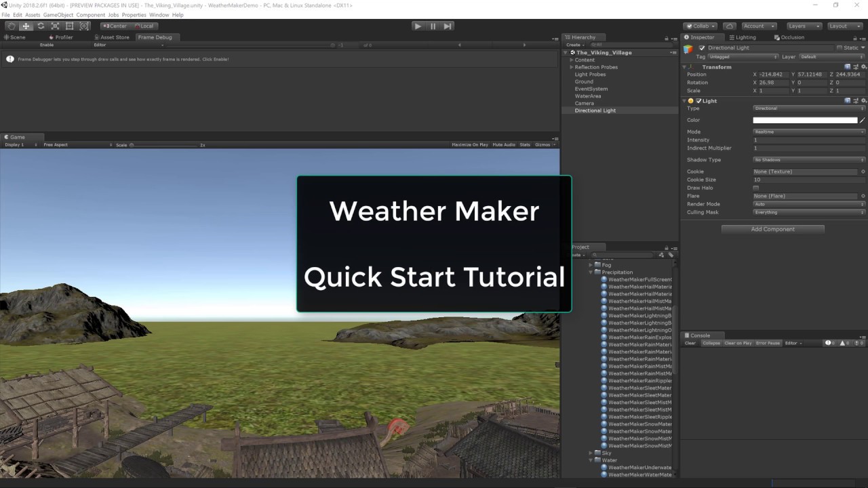The height and width of the screenshot is (488, 868).
Task: Click the Step frame button
Action: click(448, 26)
